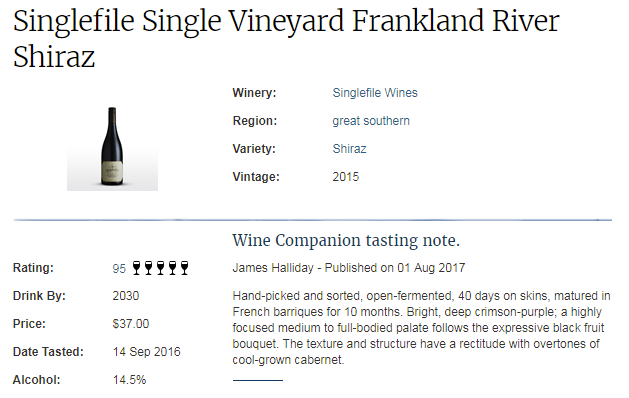629x398 pixels.
Task: Click the 14.5% alcohol value
Action: [x=129, y=380]
